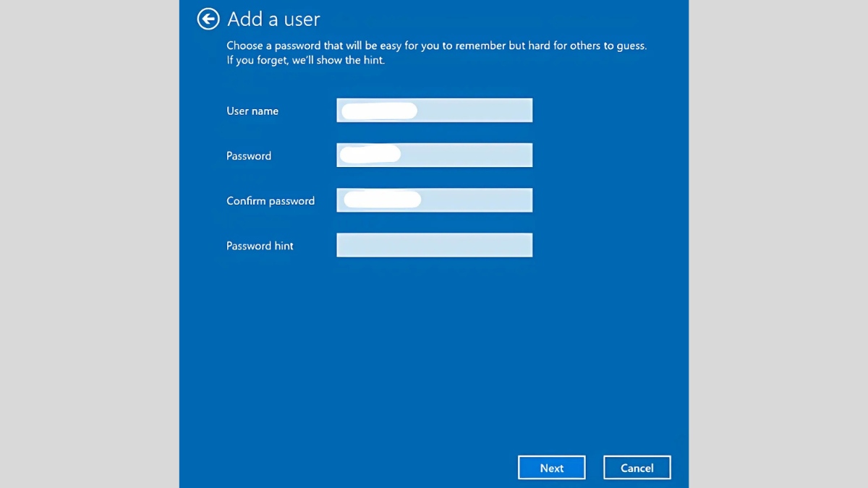
Task: Go back using the arrow icon
Action: pyautogui.click(x=208, y=19)
